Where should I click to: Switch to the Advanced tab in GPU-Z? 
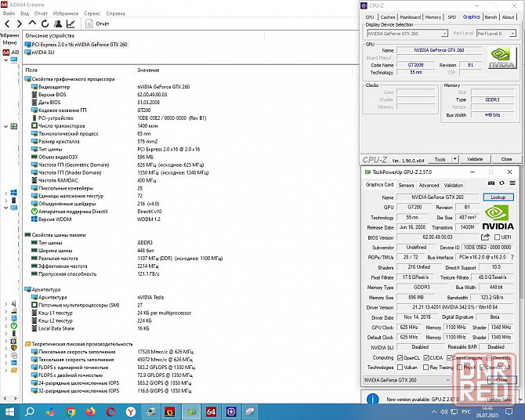pos(429,185)
